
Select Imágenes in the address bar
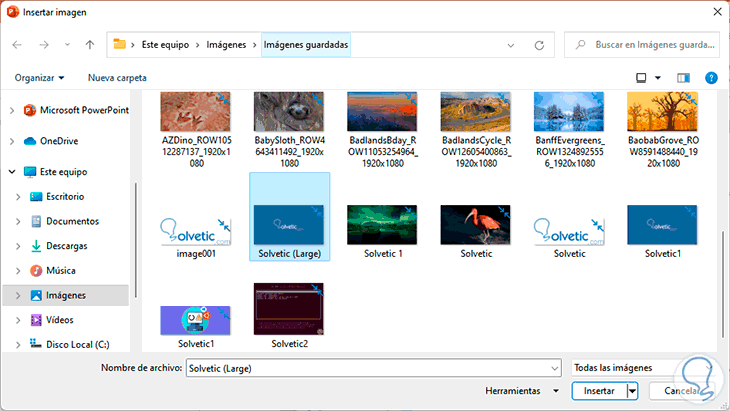(226, 45)
